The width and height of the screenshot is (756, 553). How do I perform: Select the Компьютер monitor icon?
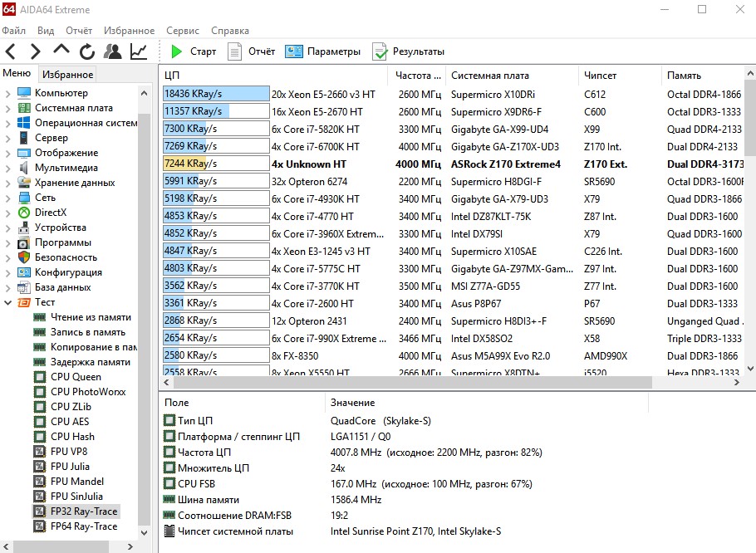pos(23,92)
